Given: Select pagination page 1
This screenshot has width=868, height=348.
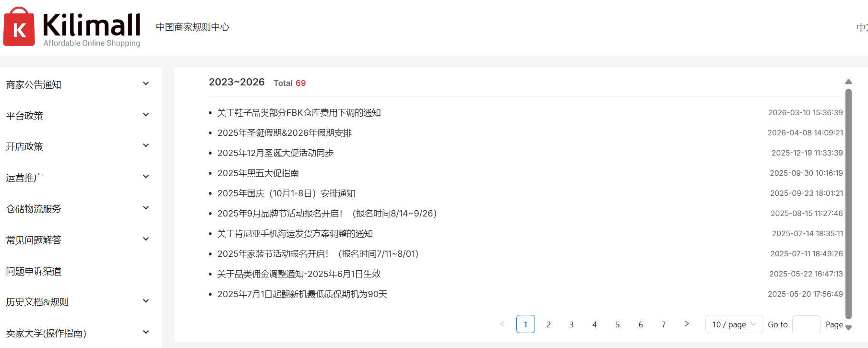Looking at the screenshot, I should point(525,324).
